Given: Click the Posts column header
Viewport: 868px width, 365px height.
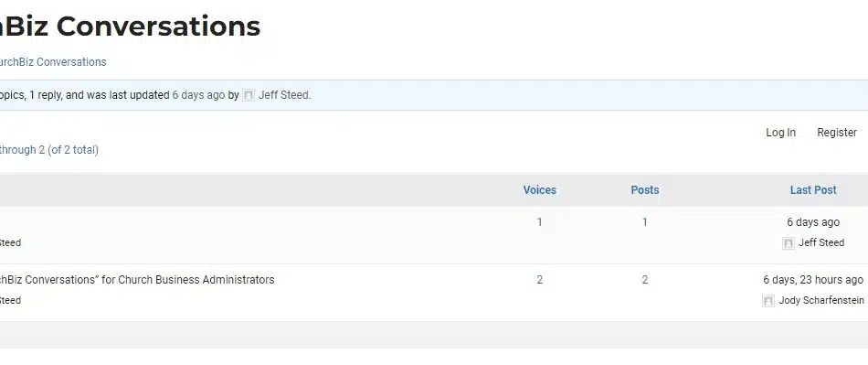Looking at the screenshot, I should (x=645, y=190).
